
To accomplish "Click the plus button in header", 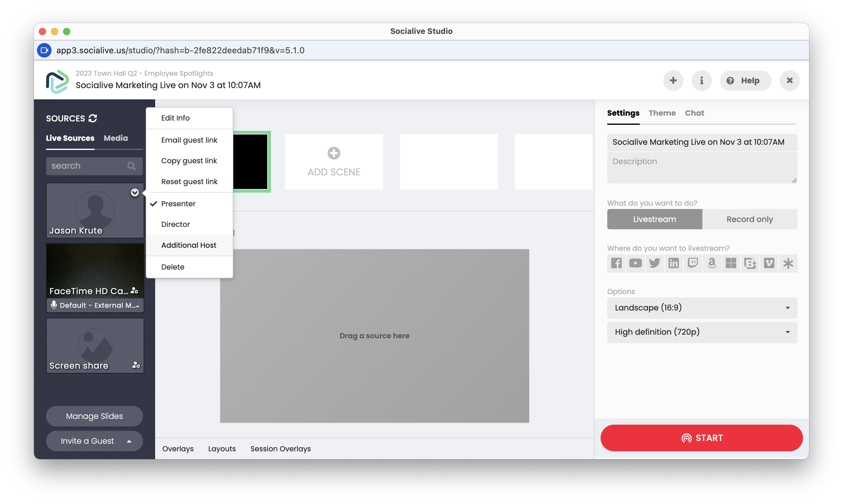I will [673, 81].
